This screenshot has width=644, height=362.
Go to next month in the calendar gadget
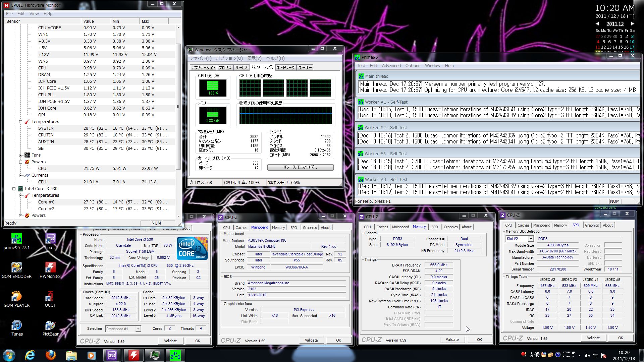click(632, 24)
